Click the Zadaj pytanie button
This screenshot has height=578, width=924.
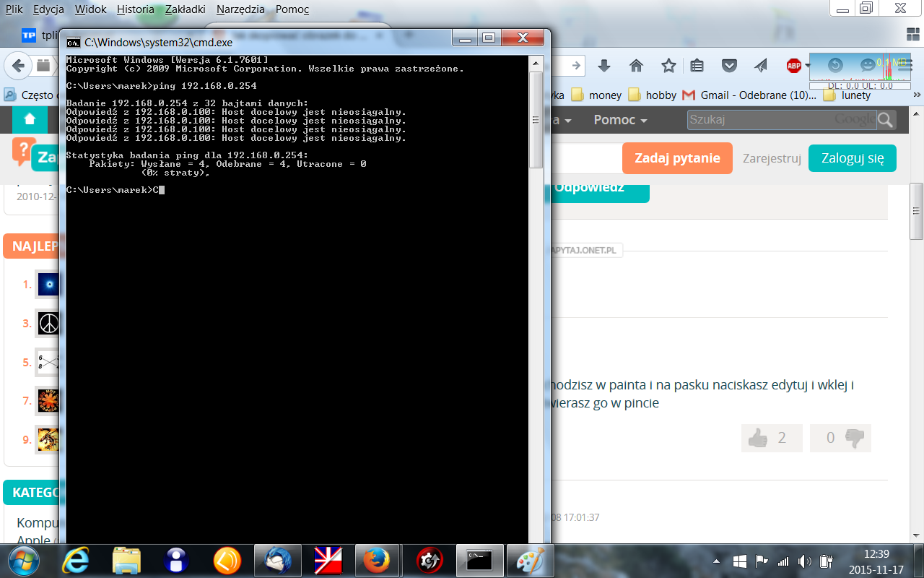point(676,158)
